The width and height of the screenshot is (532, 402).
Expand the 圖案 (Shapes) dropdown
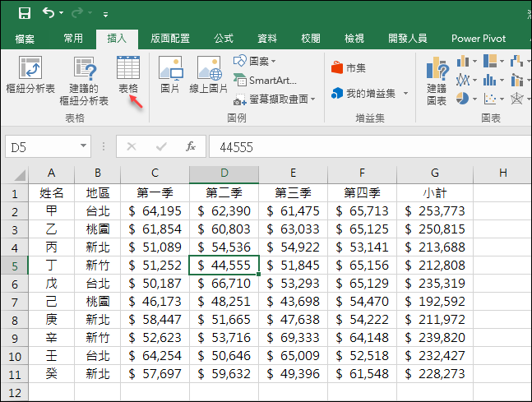(x=255, y=61)
